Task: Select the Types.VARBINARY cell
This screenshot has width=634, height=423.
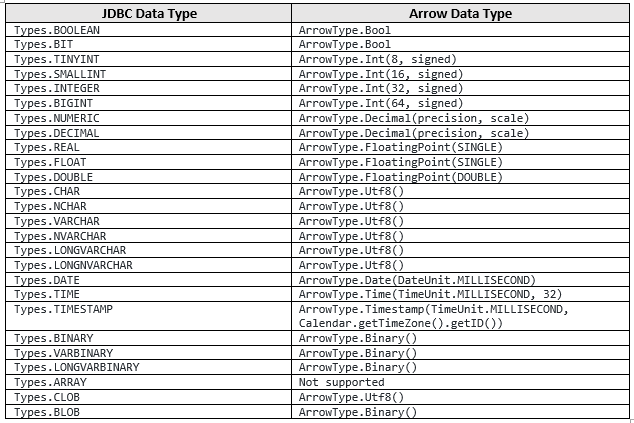Action: (64, 353)
